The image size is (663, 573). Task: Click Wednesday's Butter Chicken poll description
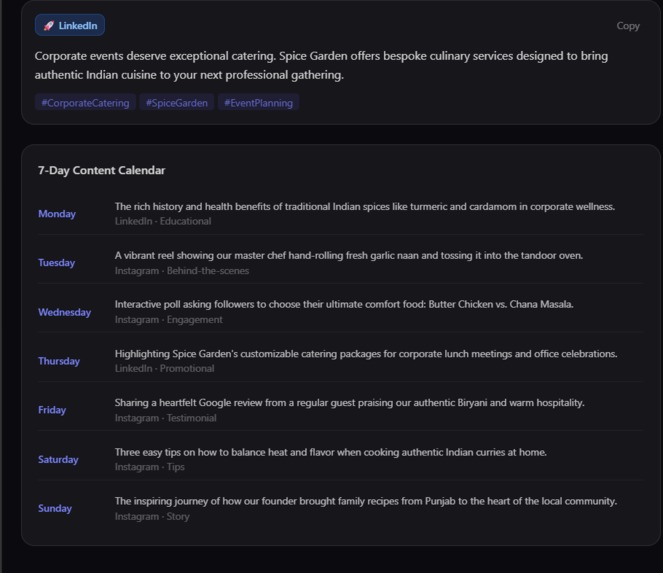tap(344, 304)
